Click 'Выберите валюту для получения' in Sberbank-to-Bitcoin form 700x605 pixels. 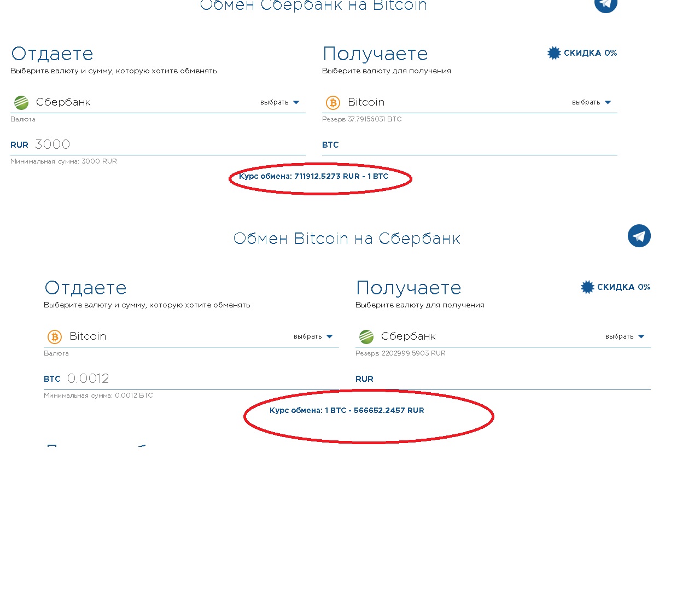(387, 71)
